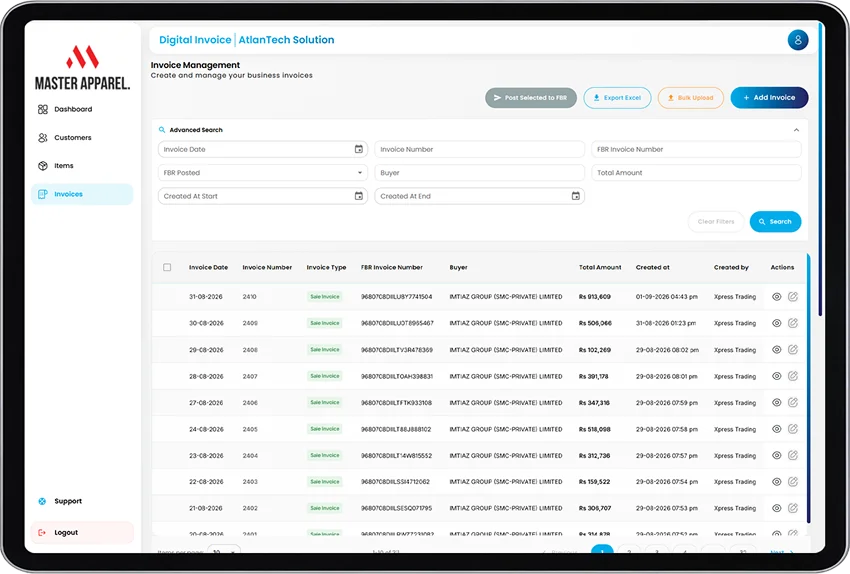
Task: Edit invoice 2406 with pencil icon
Action: point(793,402)
